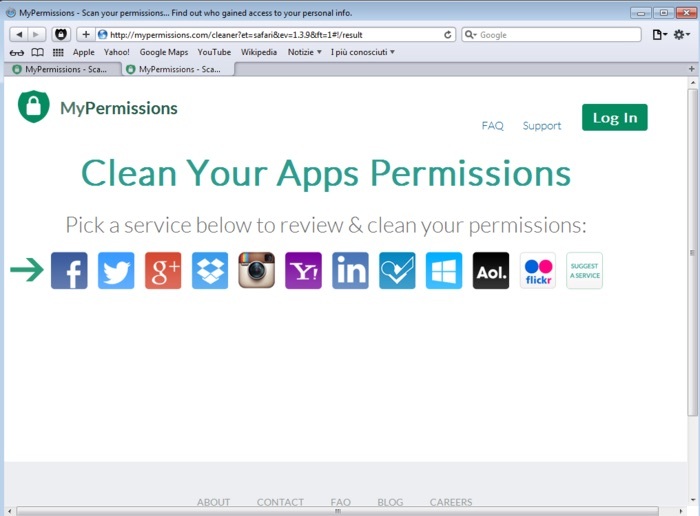Click the Suggest a Service tile
Viewport: 700px width, 516px height.
[584, 270]
